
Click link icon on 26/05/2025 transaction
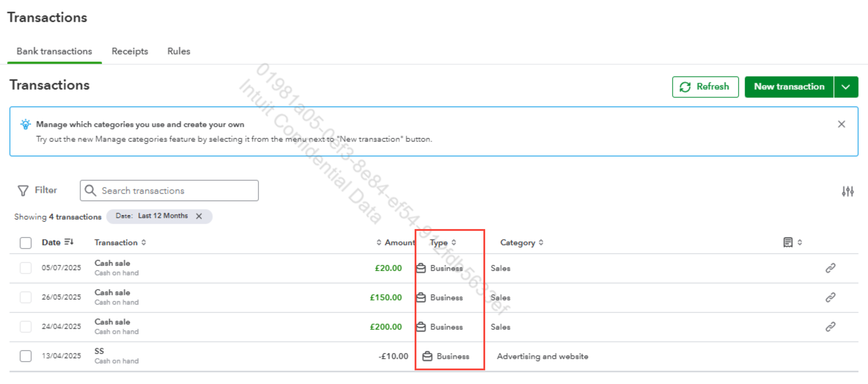830,297
